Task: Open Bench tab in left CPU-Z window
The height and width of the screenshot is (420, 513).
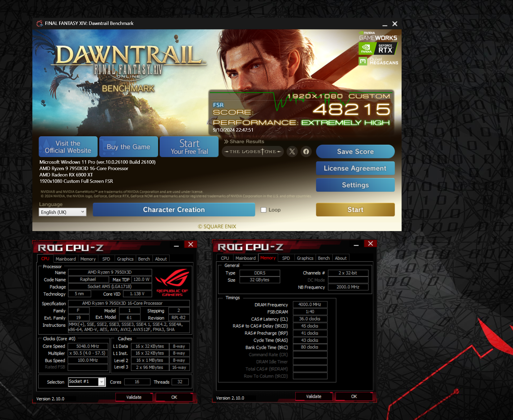Action: click(x=144, y=259)
